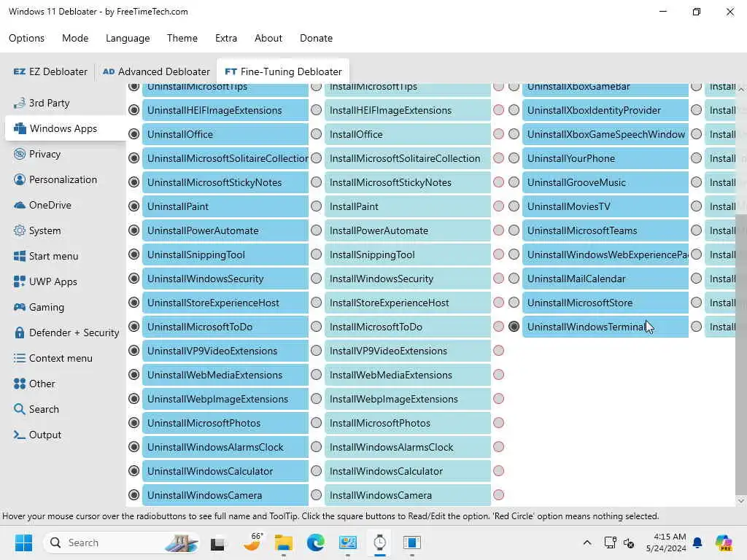Click the UninstallWebpImageExtensions option button
Screen dimensions: 747x560
click(x=225, y=399)
